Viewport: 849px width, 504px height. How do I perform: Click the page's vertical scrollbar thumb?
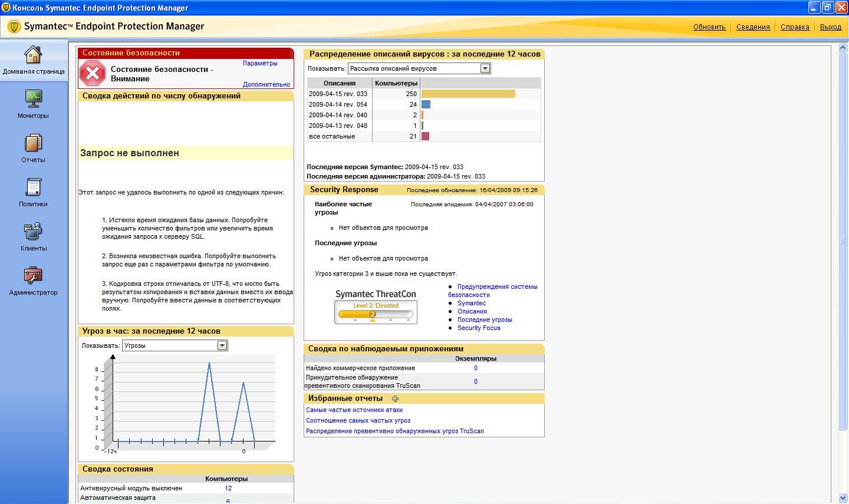click(x=843, y=241)
